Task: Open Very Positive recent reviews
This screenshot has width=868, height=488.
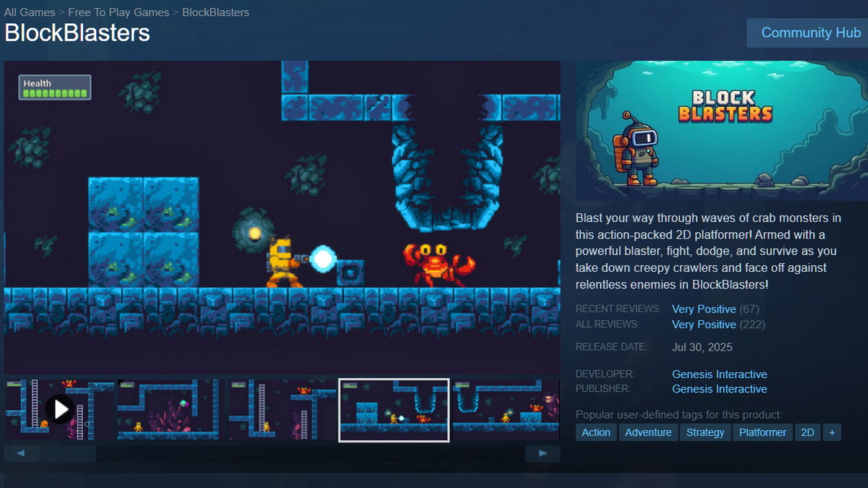Action: [x=704, y=309]
